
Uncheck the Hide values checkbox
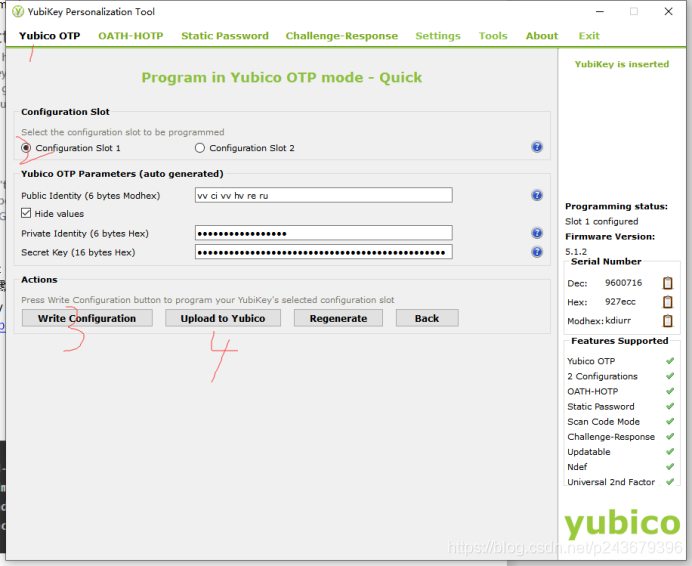pyautogui.click(x=26, y=214)
